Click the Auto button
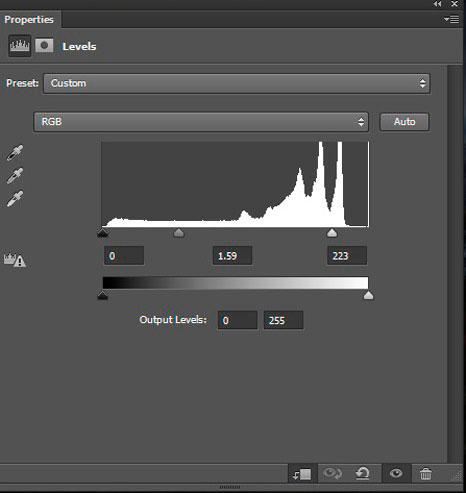 coord(404,122)
